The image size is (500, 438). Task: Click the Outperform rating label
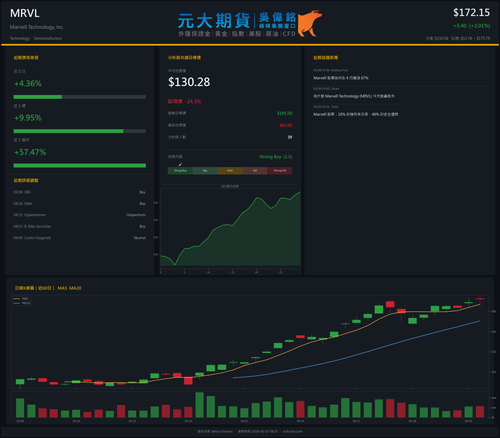click(136, 215)
